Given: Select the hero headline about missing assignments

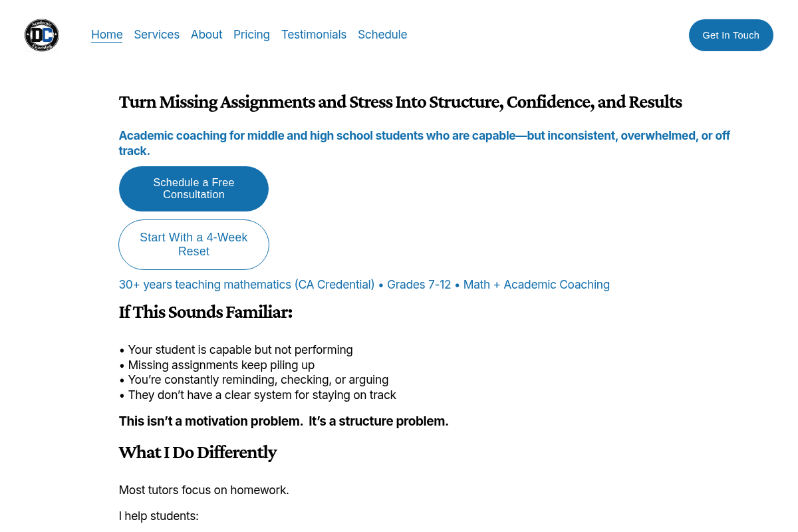Looking at the screenshot, I should click(400, 102).
